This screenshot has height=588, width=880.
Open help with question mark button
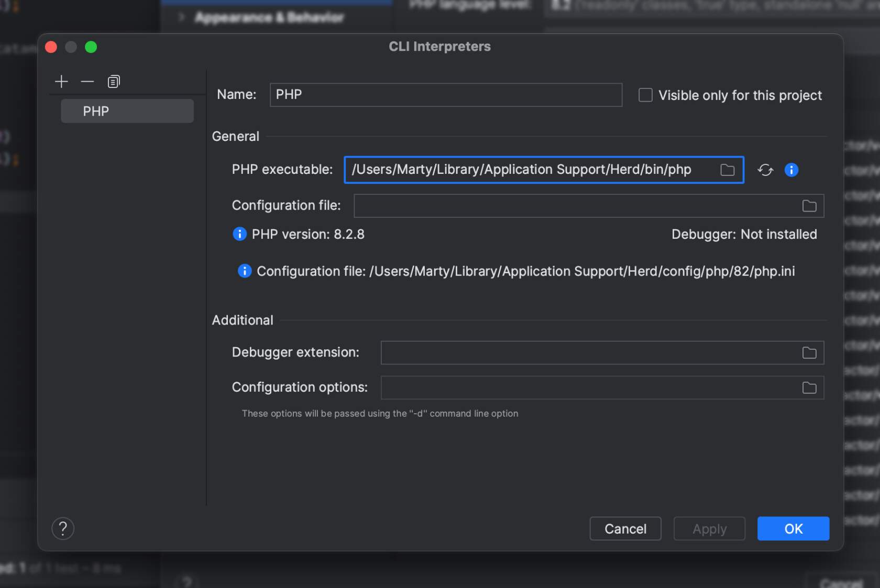click(63, 528)
